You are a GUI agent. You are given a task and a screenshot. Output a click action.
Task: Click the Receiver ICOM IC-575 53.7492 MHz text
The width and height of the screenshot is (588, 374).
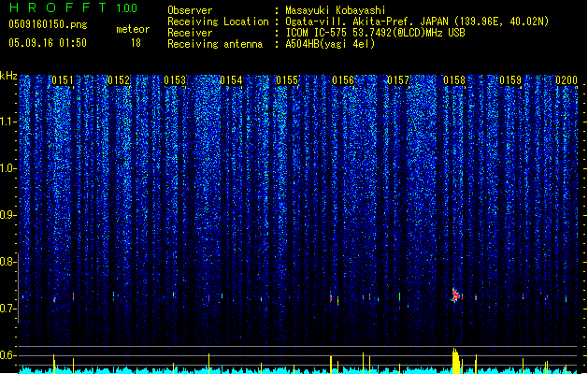point(375,33)
